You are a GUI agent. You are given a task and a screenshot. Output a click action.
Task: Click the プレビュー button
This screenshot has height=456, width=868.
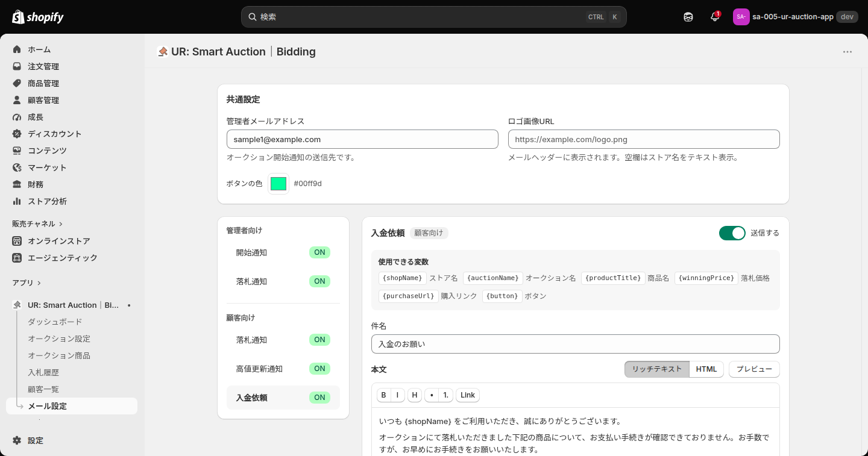coord(754,369)
